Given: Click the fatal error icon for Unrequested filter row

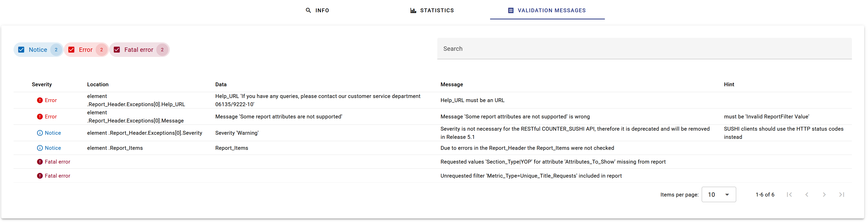Looking at the screenshot, I should pos(40,176).
